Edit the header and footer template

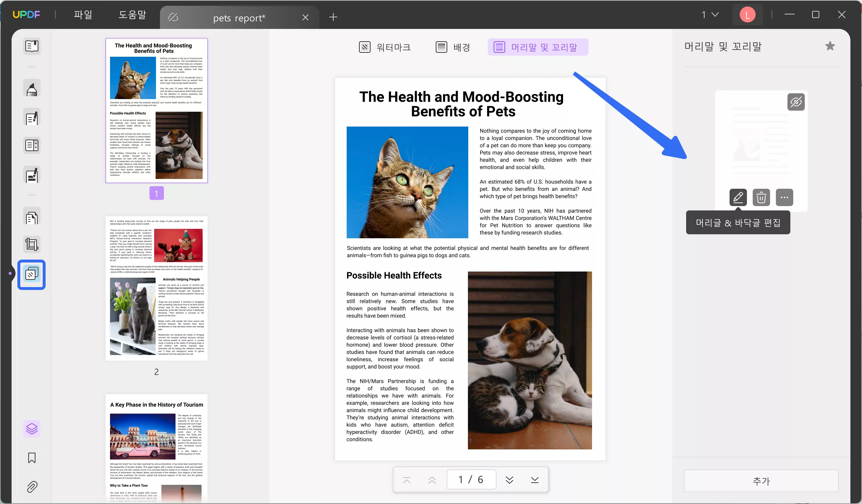click(x=738, y=197)
